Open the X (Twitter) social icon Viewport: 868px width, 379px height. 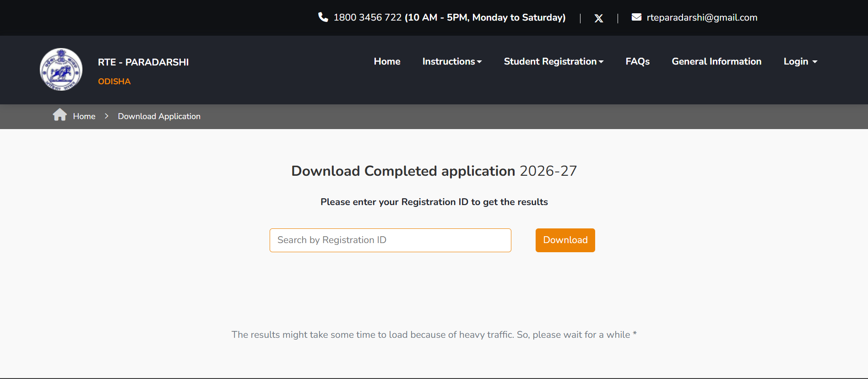[598, 18]
